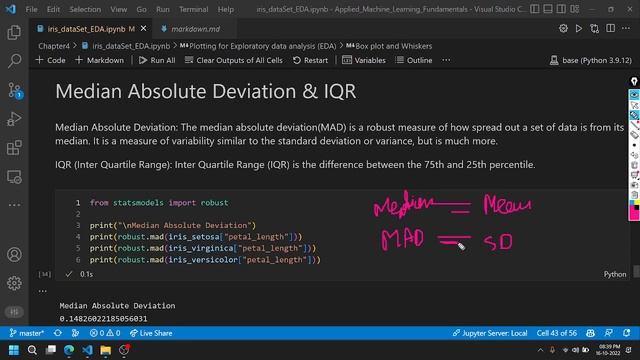The height and width of the screenshot is (360, 640).
Task: Toggle Secondary Side Bar layout icon
Action: (x=561, y=9)
